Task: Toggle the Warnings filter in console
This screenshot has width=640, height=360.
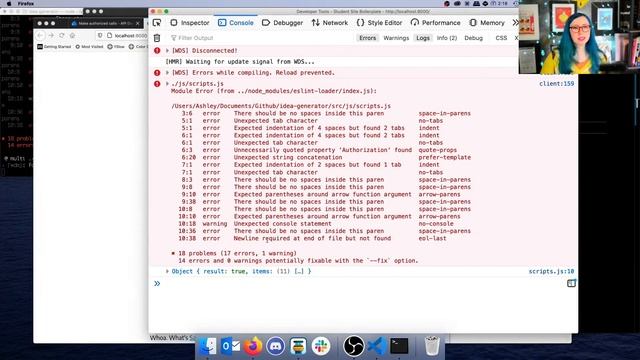Action: tap(396, 38)
